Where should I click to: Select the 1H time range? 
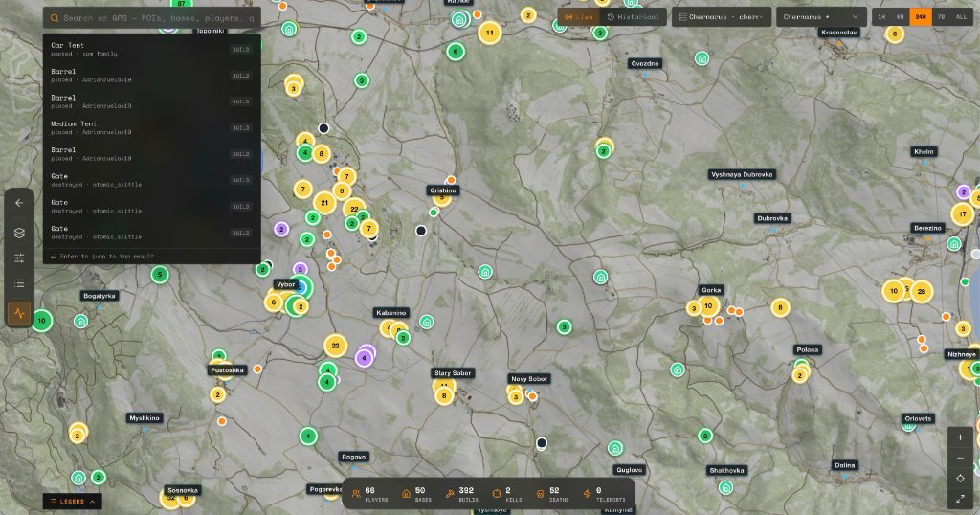(881, 17)
